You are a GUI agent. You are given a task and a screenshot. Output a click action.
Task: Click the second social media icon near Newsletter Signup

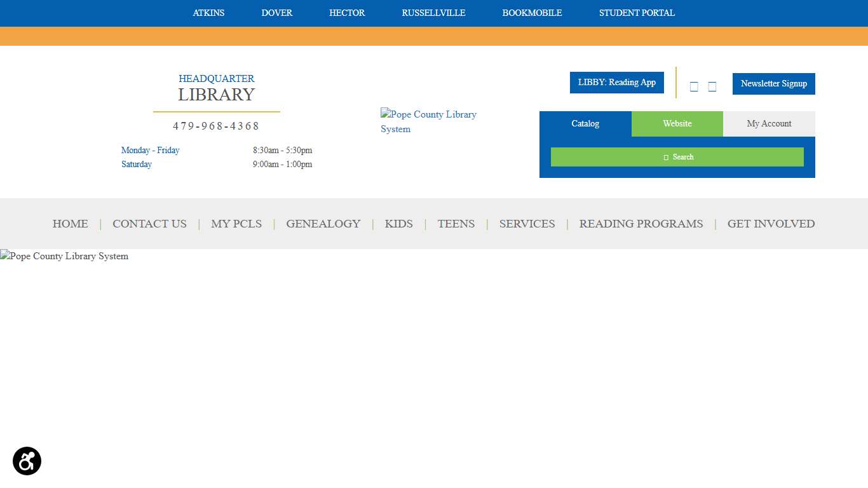712,86
